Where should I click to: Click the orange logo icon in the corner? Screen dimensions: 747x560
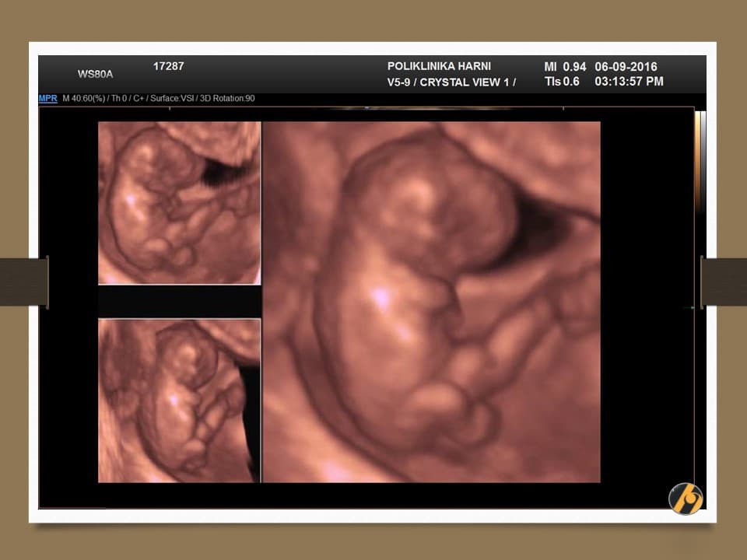[x=686, y=499]
